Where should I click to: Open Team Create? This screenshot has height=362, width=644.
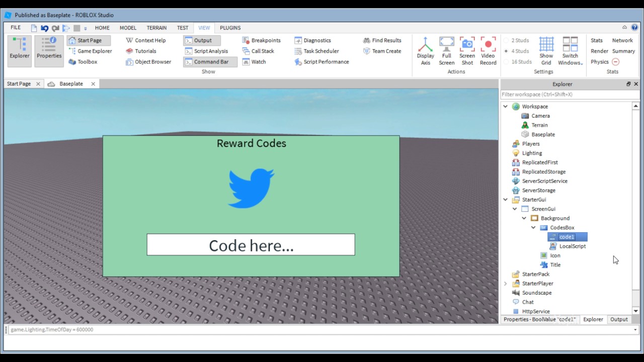point(382,51)
